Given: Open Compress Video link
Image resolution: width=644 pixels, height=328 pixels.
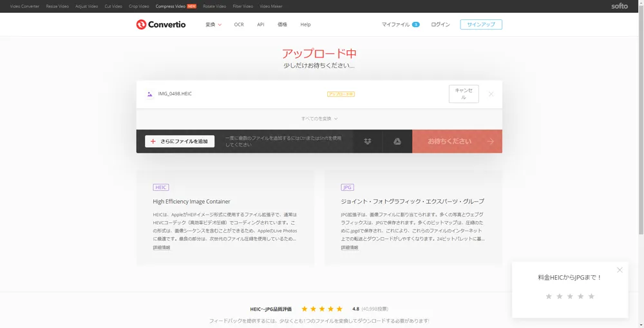Looking at the screenshot, I should click(x=171, y=6).
